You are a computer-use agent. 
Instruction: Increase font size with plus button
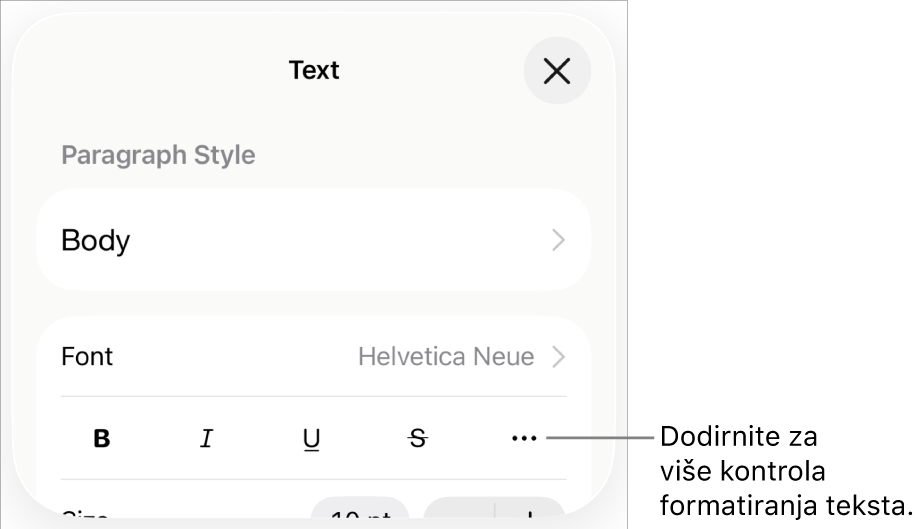tap(530, 516)
